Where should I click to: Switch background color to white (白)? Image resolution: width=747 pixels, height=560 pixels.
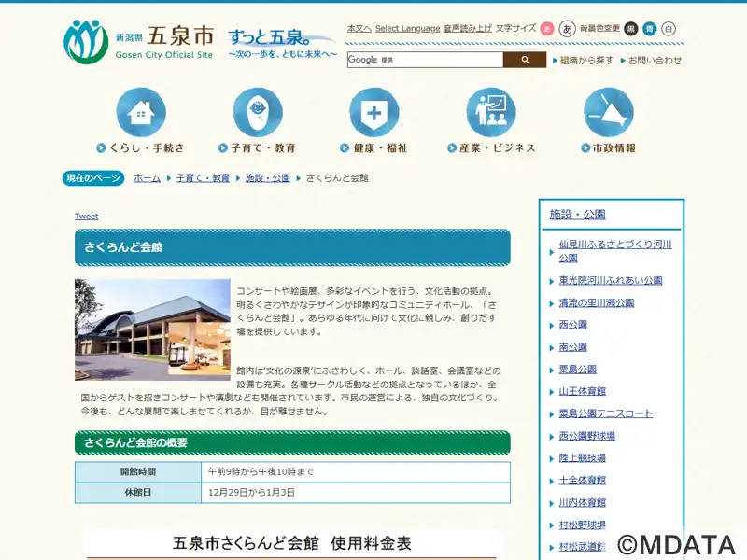pos(669,29)
